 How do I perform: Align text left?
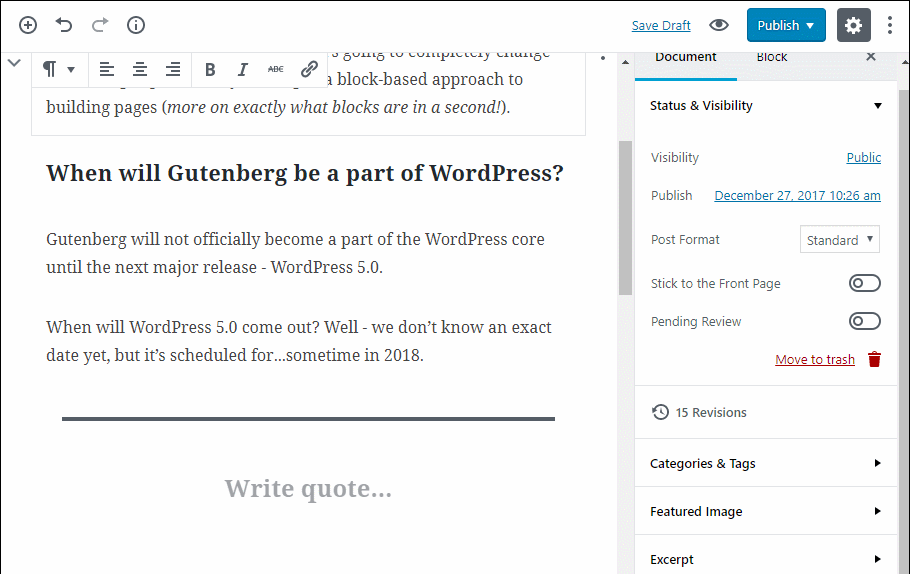click(x=106, y=70)
